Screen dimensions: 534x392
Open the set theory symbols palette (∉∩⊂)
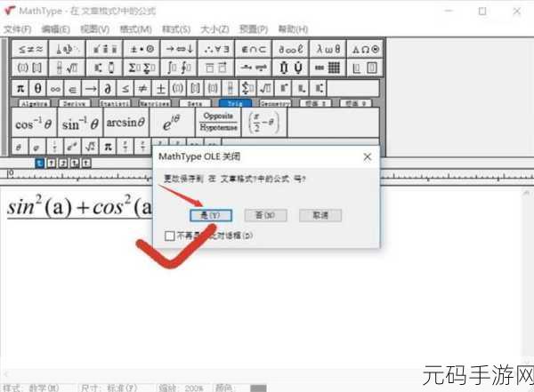(x=254, y=50)
